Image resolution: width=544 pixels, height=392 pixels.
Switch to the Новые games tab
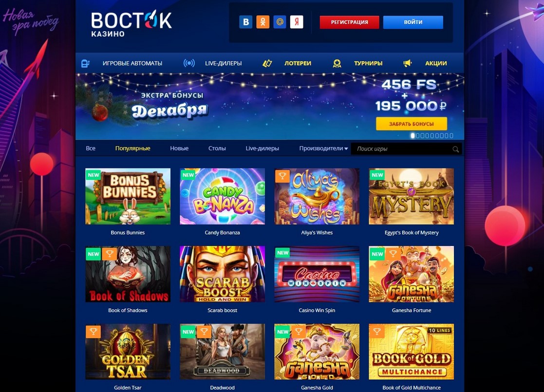tap(179, 149)
